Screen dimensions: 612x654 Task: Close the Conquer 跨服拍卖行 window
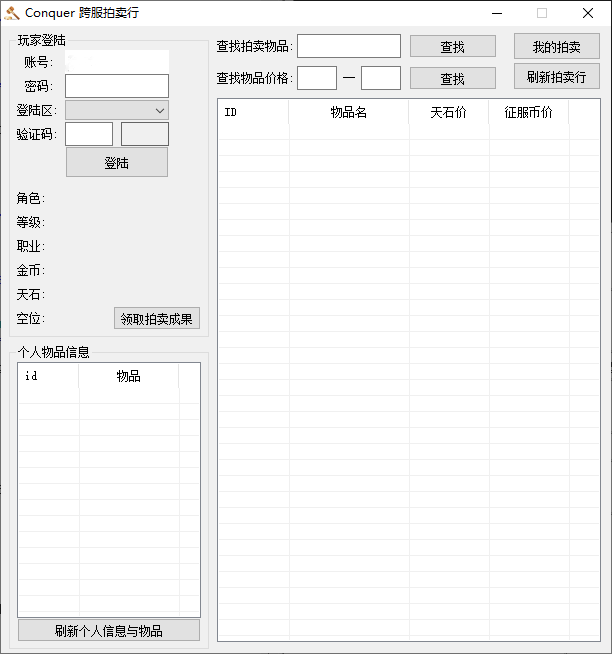588,13
